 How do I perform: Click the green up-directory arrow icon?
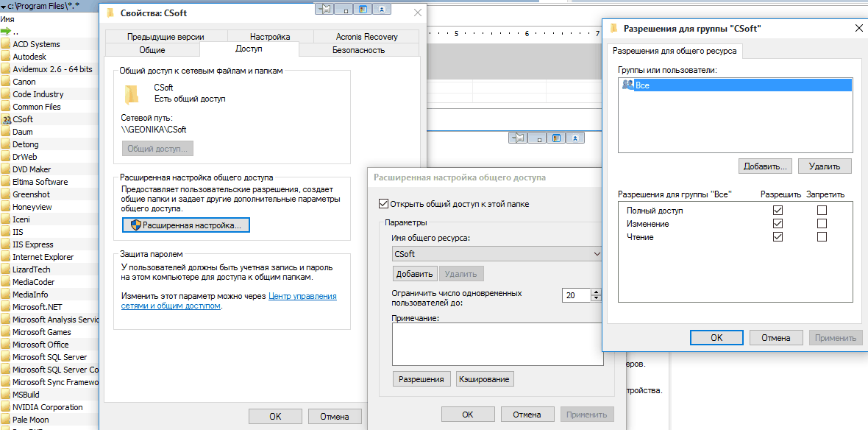click(6, 32)
